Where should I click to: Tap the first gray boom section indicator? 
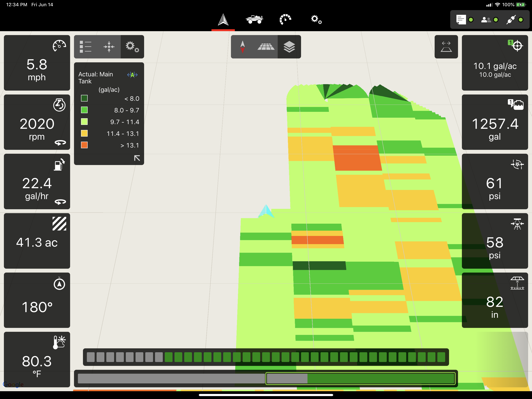click(x=91, y=357)
